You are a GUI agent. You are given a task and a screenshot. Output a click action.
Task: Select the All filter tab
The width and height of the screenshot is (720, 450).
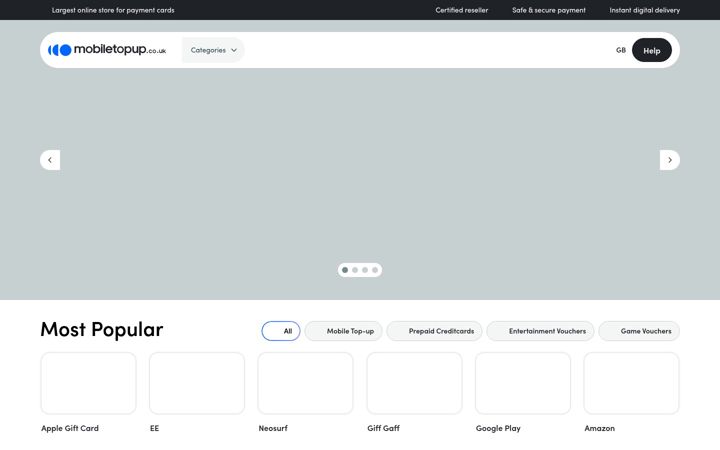281,331
